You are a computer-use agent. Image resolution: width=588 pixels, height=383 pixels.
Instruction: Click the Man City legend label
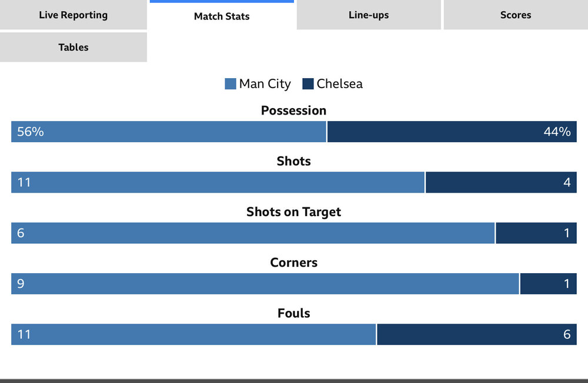(265, 83)
